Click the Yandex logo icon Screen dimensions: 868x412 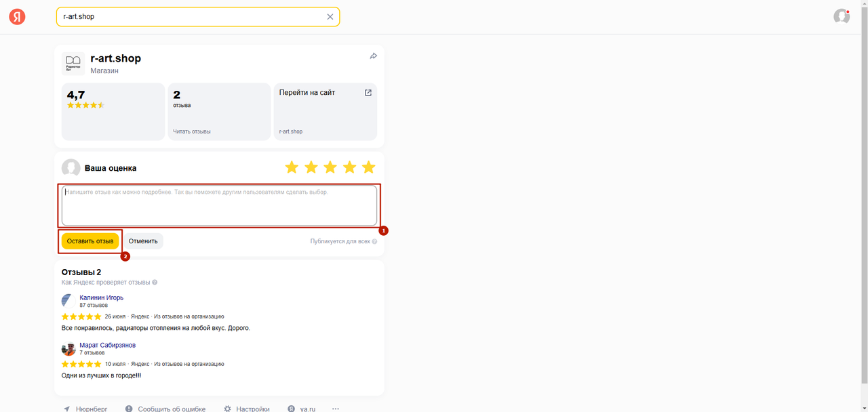tap(17, 17)
